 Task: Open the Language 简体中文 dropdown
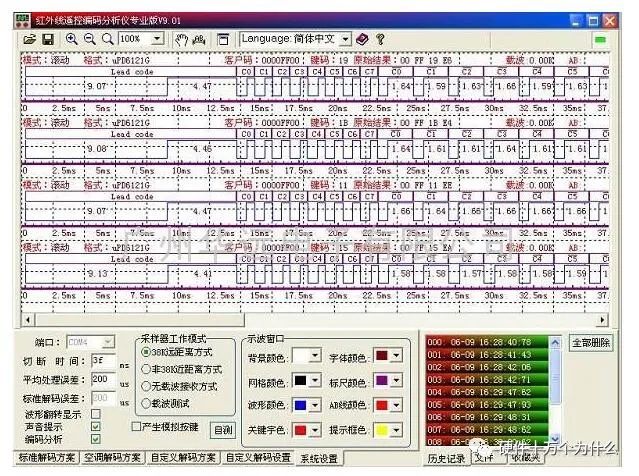pos(345,39)
